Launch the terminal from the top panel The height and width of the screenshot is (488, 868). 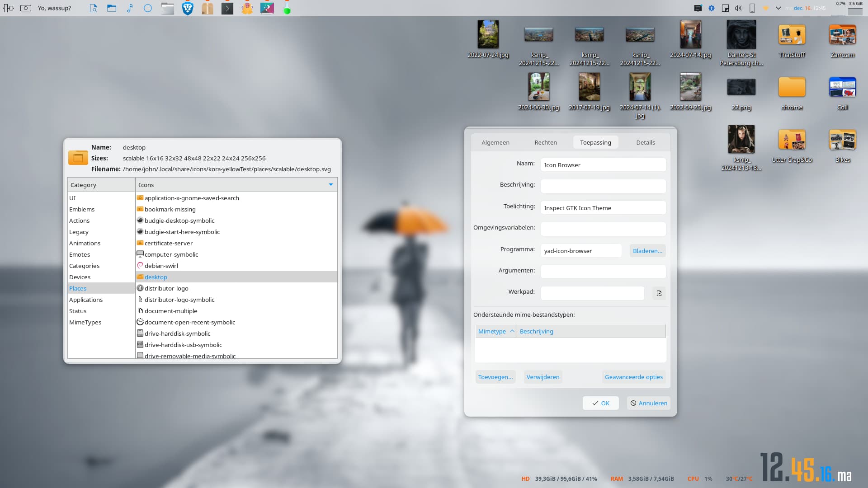[227, 8]
